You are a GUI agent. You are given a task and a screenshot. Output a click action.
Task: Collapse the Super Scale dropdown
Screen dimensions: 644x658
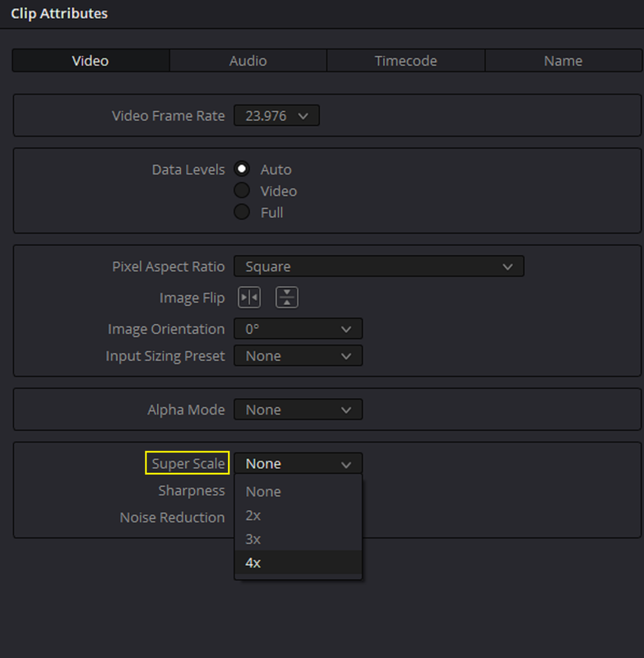(298, 464)
